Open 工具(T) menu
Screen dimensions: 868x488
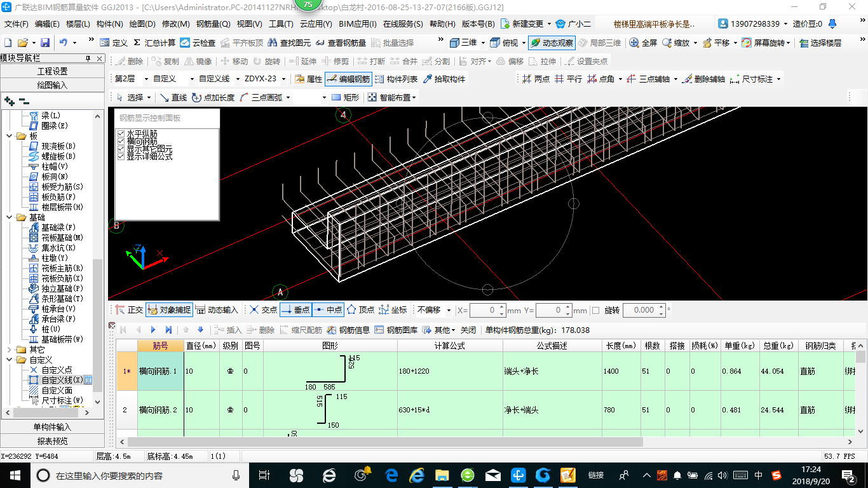click(x=281, y=24)
